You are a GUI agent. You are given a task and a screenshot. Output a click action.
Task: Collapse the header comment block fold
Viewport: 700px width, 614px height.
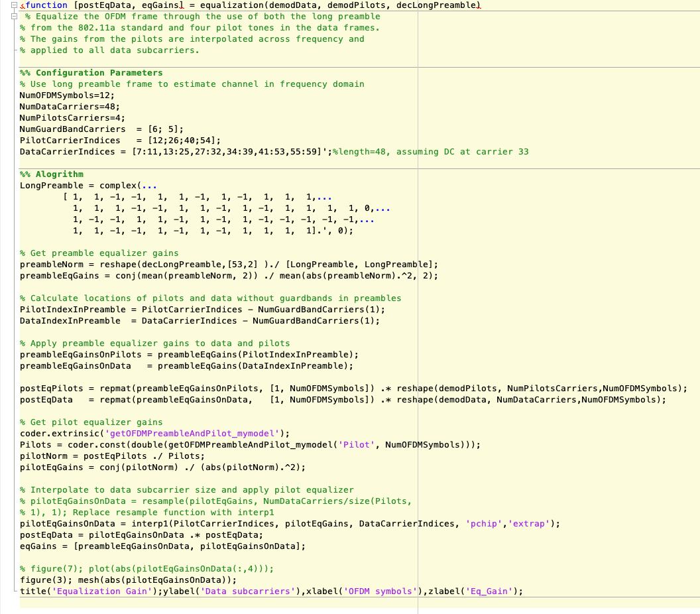14,17
